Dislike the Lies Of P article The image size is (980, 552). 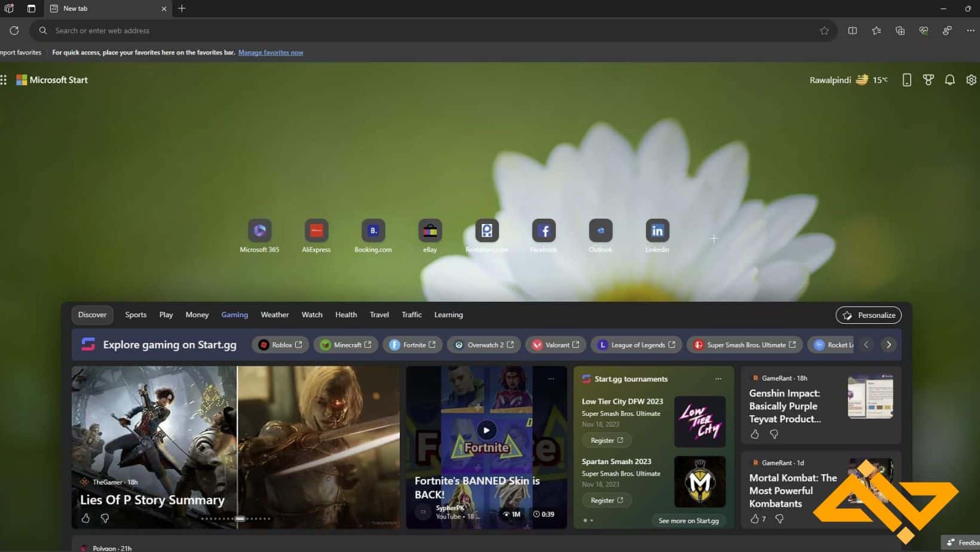[x=105, y=519]
